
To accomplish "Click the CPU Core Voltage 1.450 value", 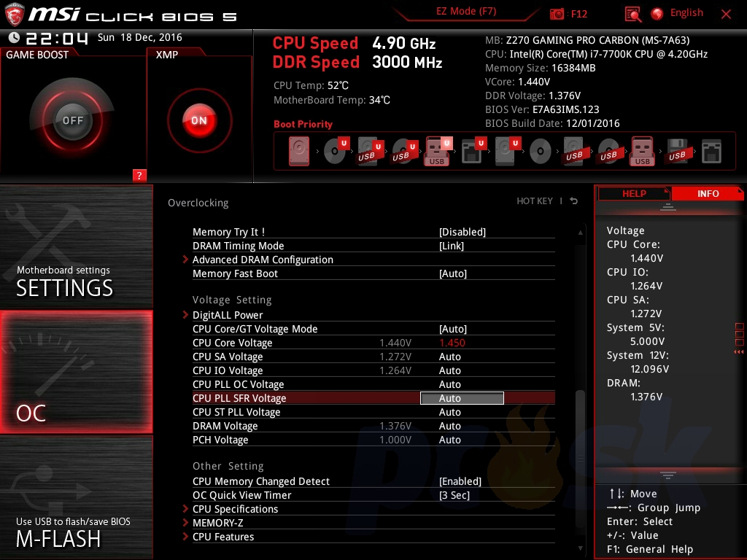I will [x=452, y=343].
